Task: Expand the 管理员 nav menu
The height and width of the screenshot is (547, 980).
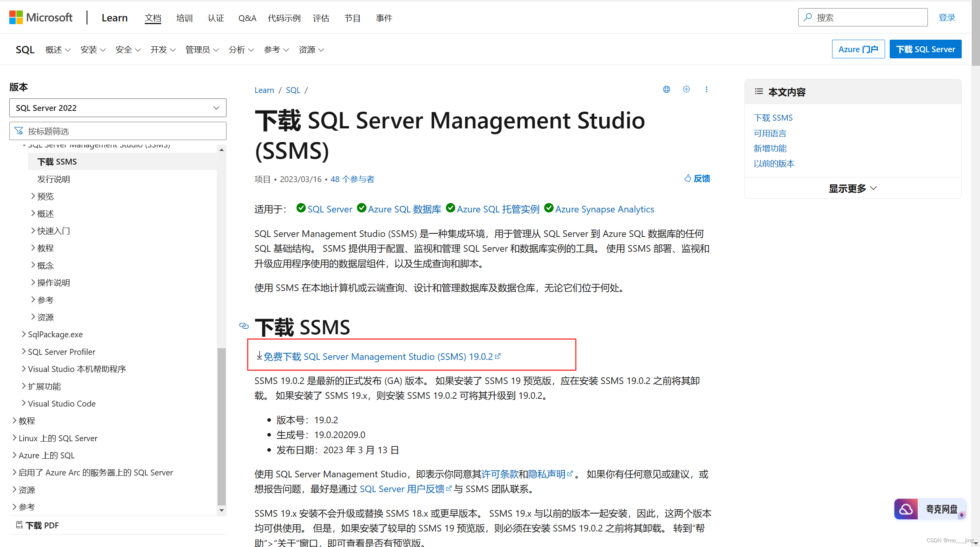Action: pos(202,49)
